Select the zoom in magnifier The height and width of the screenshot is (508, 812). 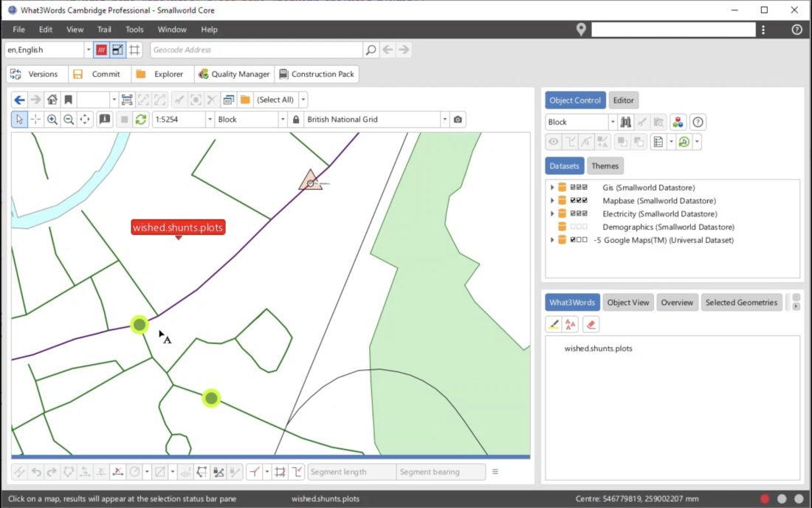click(x=52, y=119)
